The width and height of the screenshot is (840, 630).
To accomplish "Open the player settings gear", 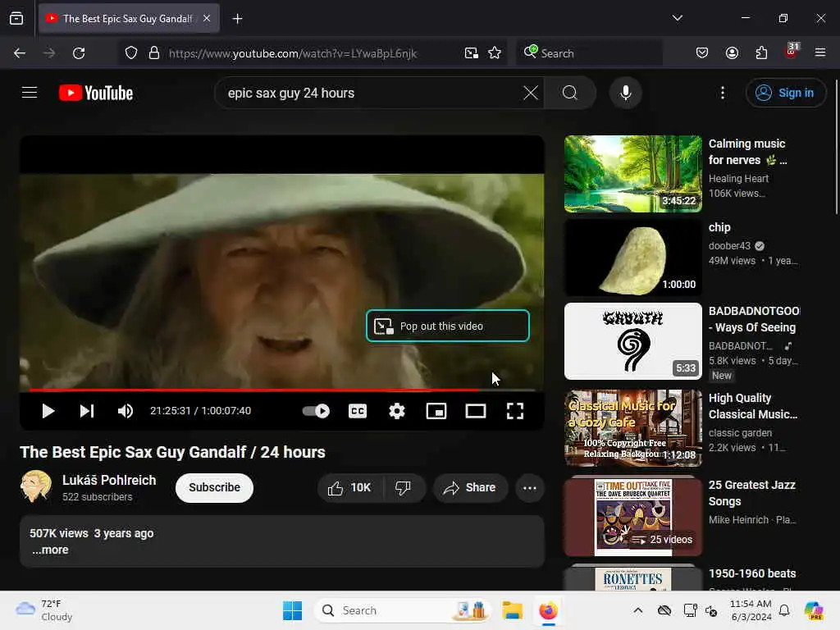I will tap(397, 411).
